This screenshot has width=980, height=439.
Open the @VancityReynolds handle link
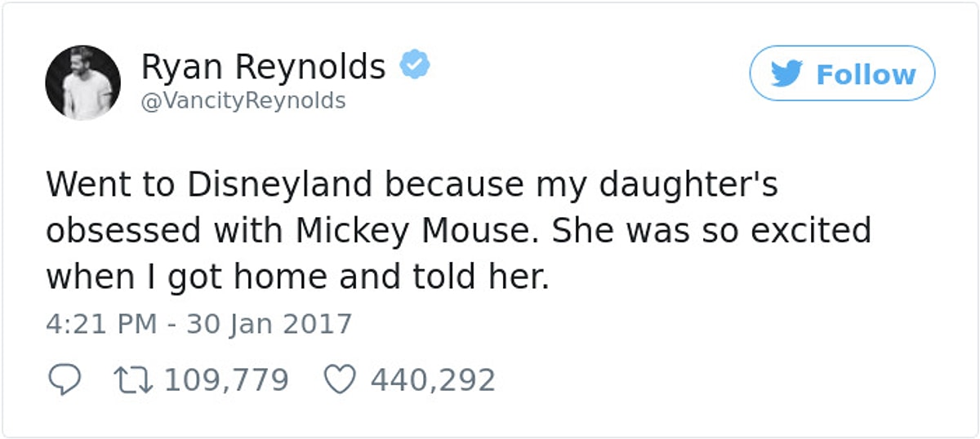click(243, 100)
